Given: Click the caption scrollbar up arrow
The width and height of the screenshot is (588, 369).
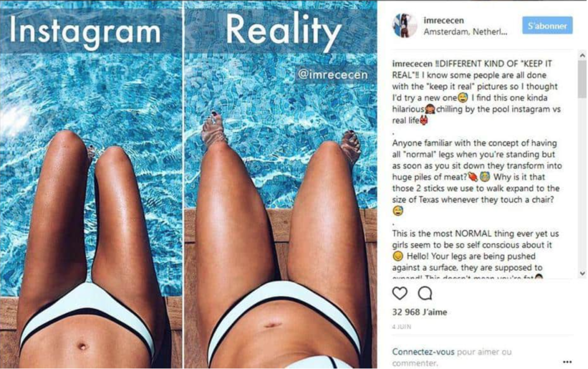Looking at the screenshot, I should coord(582,56).
